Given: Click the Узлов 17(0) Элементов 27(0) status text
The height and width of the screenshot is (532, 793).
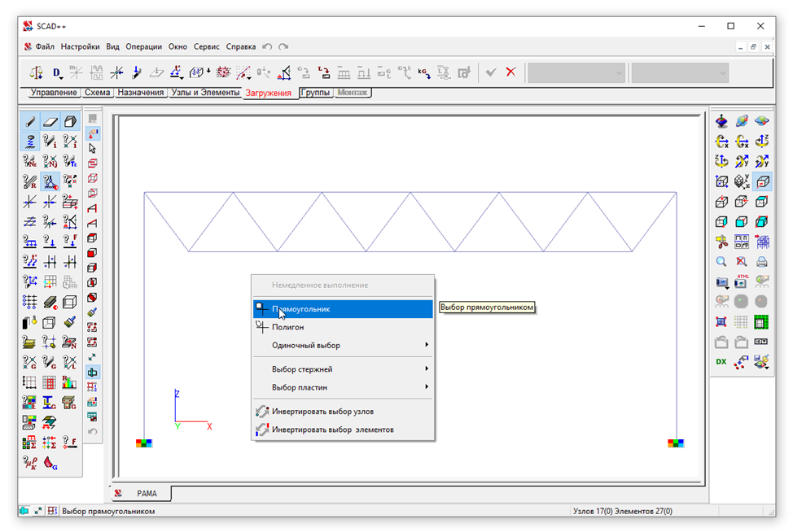Looking at the screenshot, I should [x=623, y=511].
